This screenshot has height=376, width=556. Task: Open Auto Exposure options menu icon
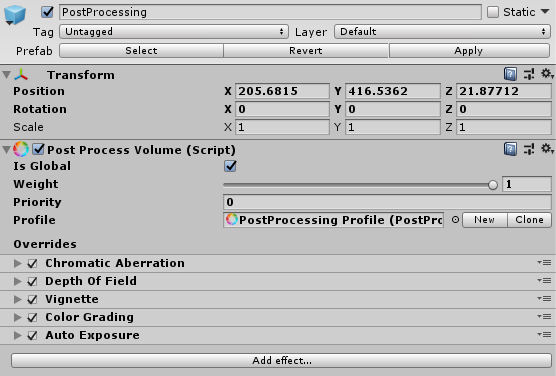pyautogui.click(x=544, y=335)
